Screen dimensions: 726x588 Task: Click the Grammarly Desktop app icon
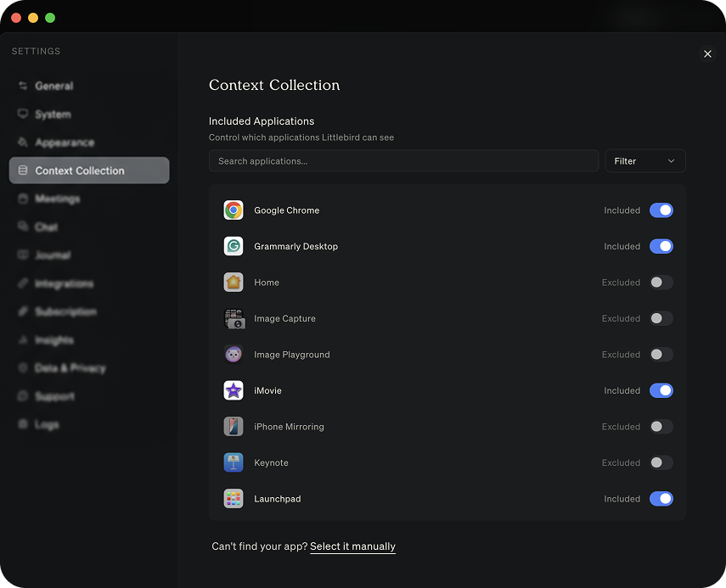(233, 246)
